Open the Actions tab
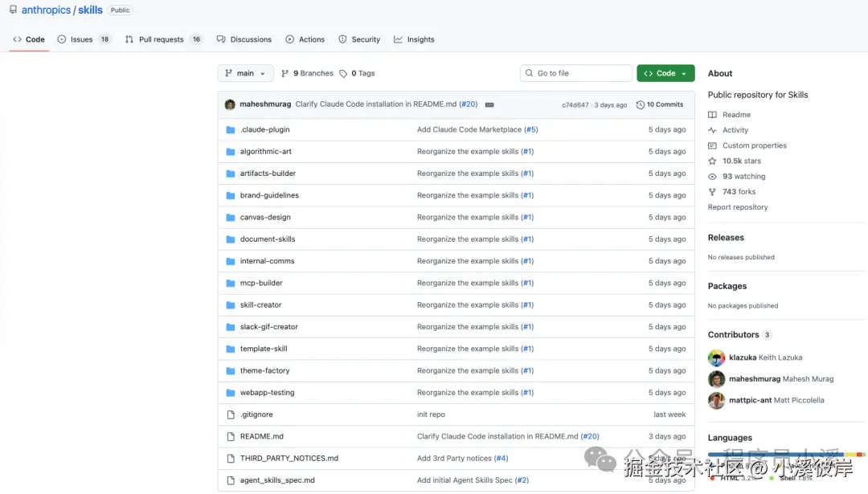The width and height of the screenshot is (868, 494). 305,39
